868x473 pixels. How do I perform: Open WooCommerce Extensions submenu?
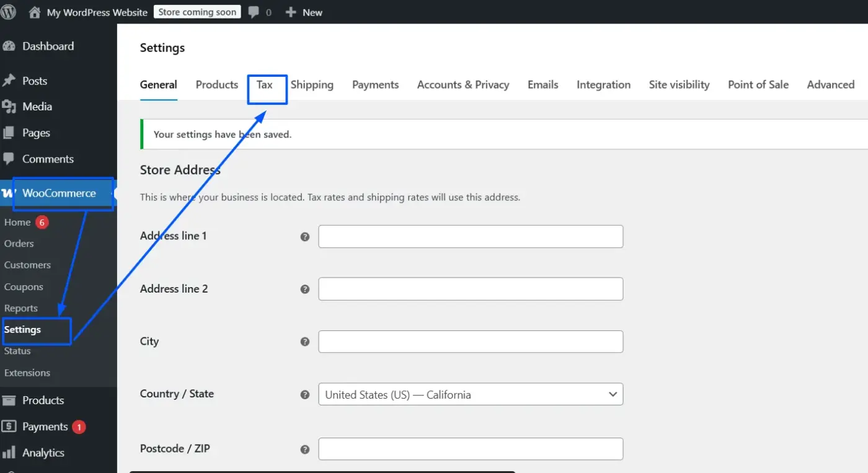(x=27, y=373)
